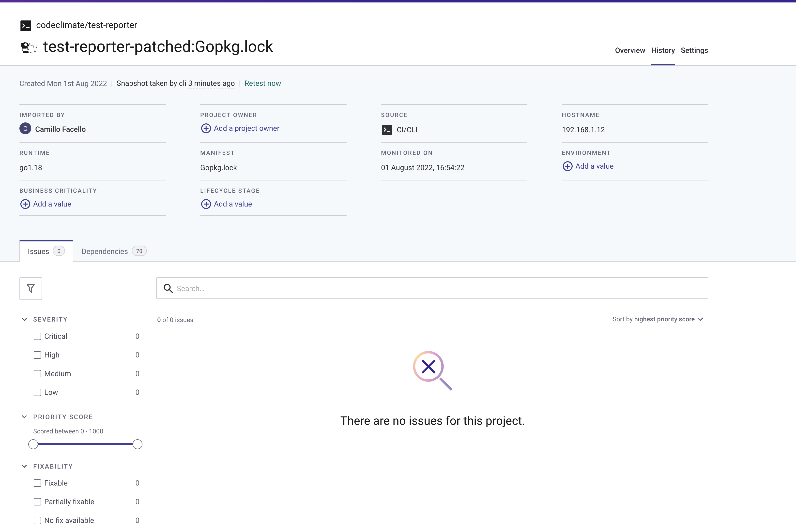This screenshot has height=532, width=796.
Task: Toggle the Critical severity checkbox
Action: pos(37,336)
